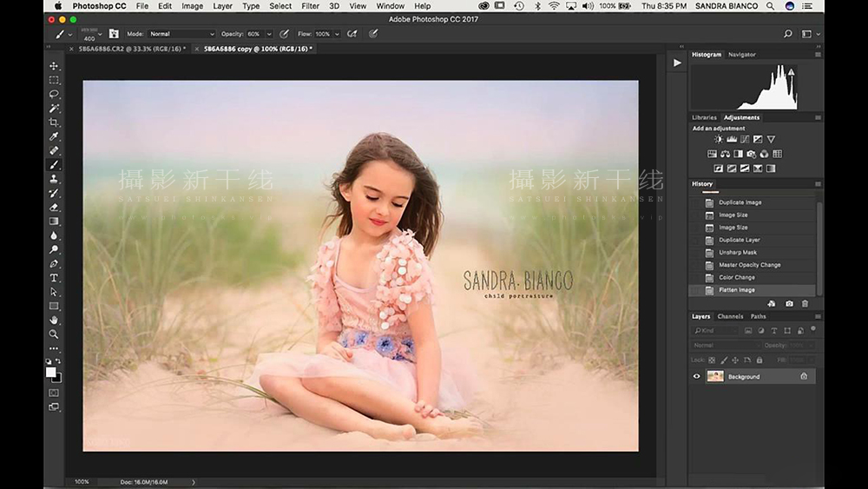Add a Curves adjustment

pyautogui.click(x=745, y=140)
